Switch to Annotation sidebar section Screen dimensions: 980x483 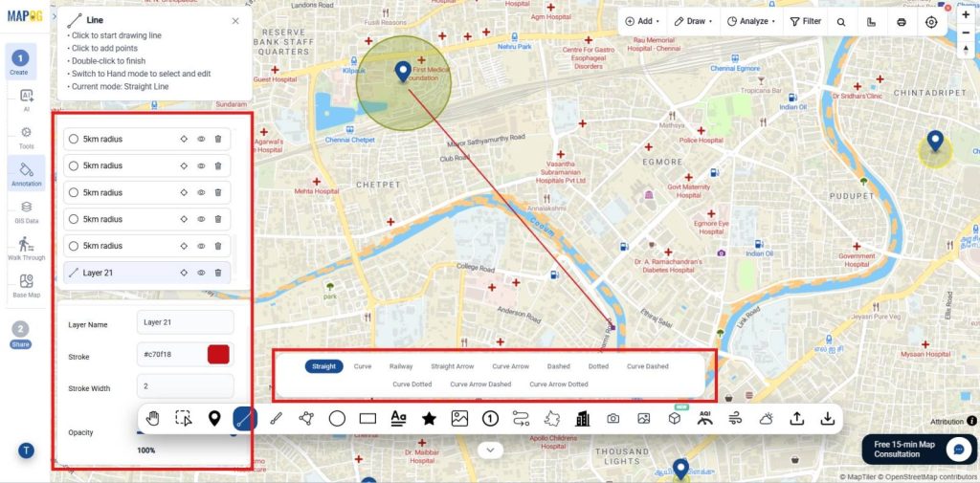[26, 172]
